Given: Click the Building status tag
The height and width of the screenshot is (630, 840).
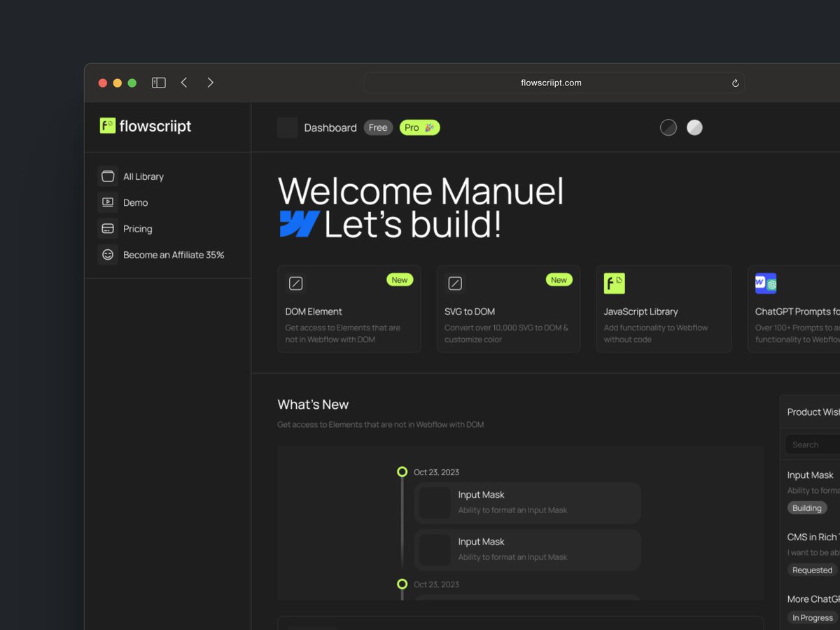Looking at the screenshot, I should tap(807, 508).
